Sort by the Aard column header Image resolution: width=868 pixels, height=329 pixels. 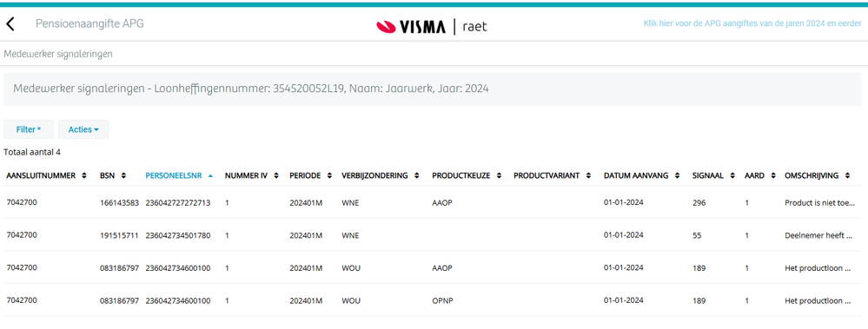click(x=759, y=175)
